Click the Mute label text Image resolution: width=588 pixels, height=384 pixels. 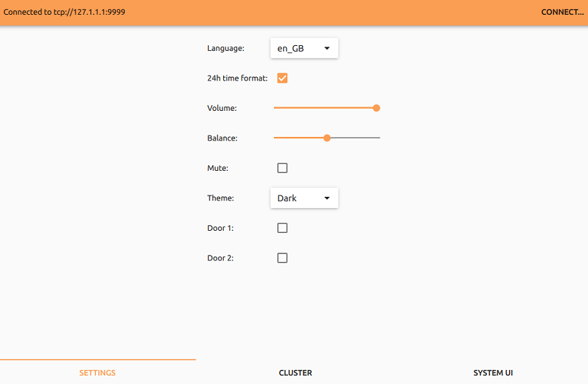[x=217, y=168]
